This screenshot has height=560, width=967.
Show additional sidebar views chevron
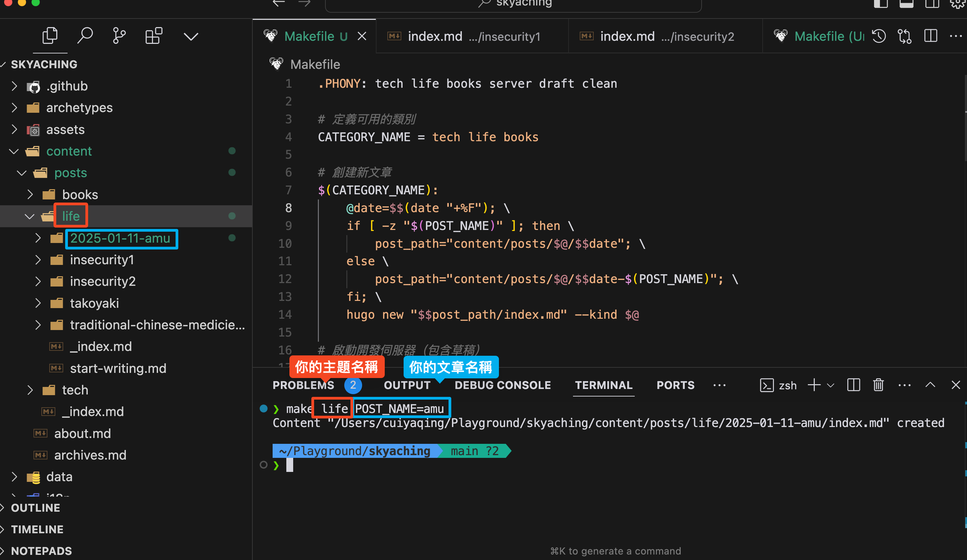pos(191,36)
